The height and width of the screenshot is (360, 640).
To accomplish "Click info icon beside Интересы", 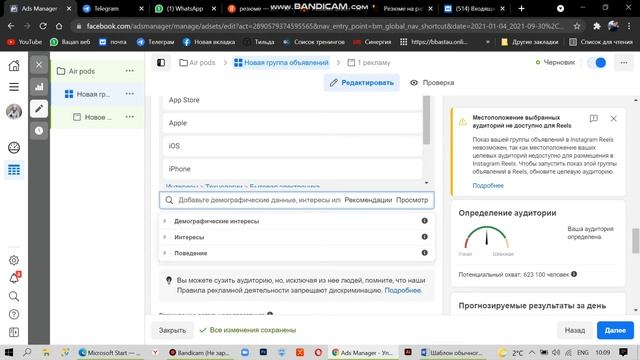I will (x=424, y=237).
